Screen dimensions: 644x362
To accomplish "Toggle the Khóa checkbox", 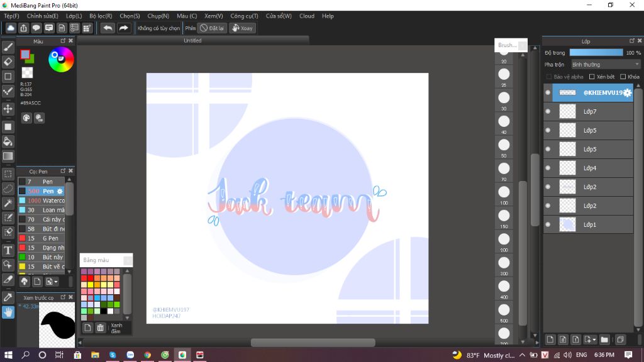I will [623, 77].
